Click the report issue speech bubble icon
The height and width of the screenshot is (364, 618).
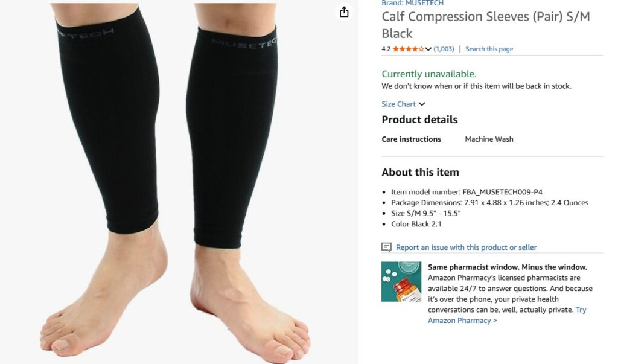click(x=386, y=247)
